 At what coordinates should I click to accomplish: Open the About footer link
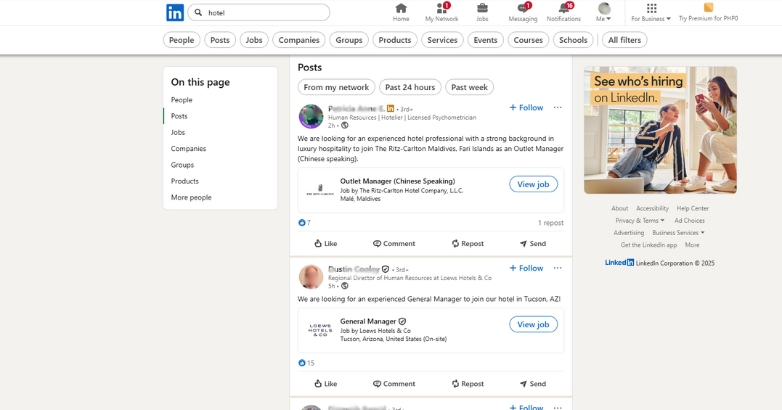(x=619, y=208)
